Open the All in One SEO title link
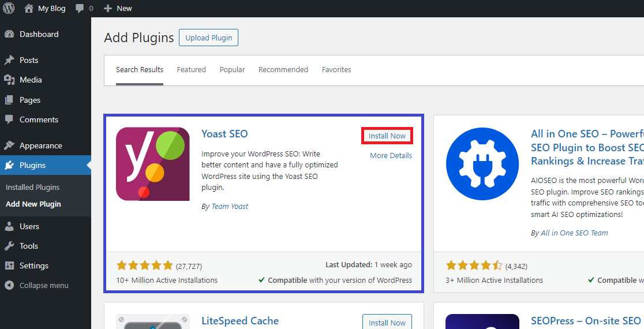The image size is (644, 329). coord(587,147)
